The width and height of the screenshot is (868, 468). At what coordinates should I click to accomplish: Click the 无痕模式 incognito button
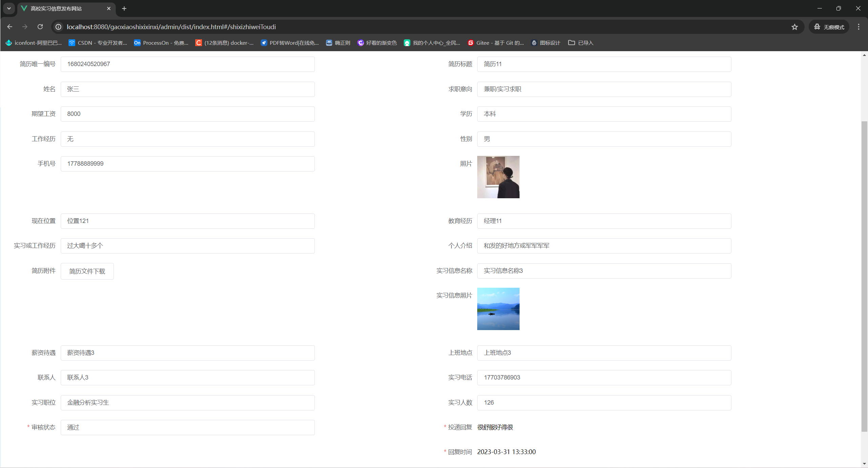(x=829, y=27)
